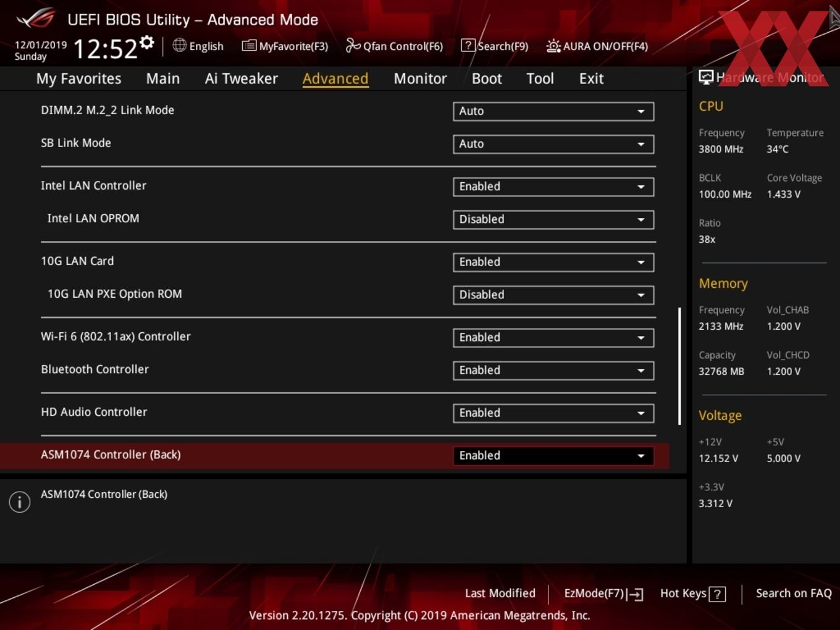This screenshot has height=630, width=840.
Task: Open Bluetooth Controller dropdown
Action: pyautogui.click(x=553, y=370)
